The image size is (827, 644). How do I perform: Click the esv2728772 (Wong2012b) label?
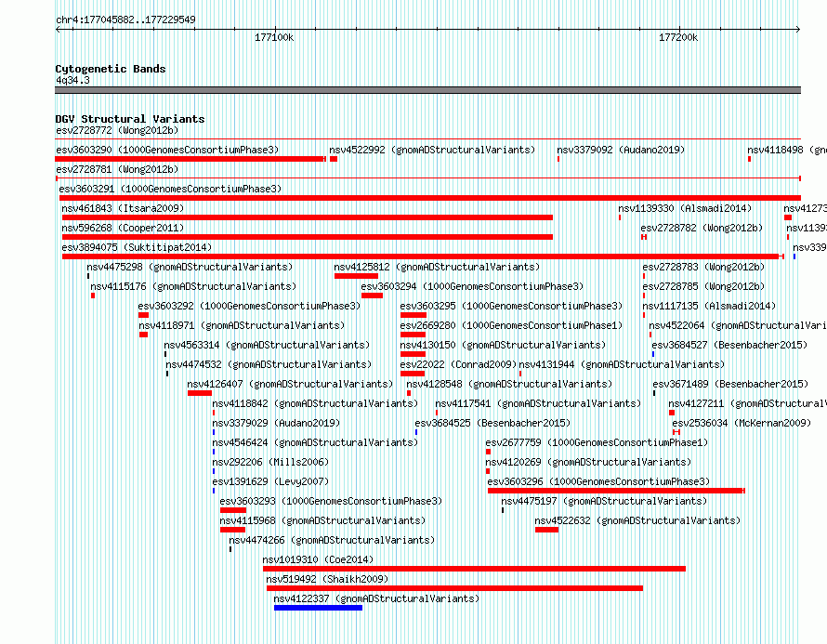[x=117, y=130]
